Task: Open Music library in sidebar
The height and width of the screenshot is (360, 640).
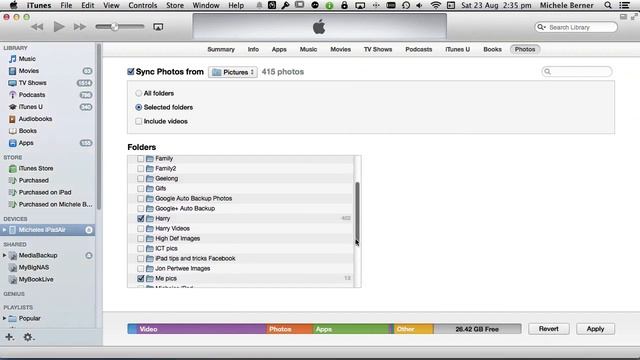Action: [x=27, y=59]
